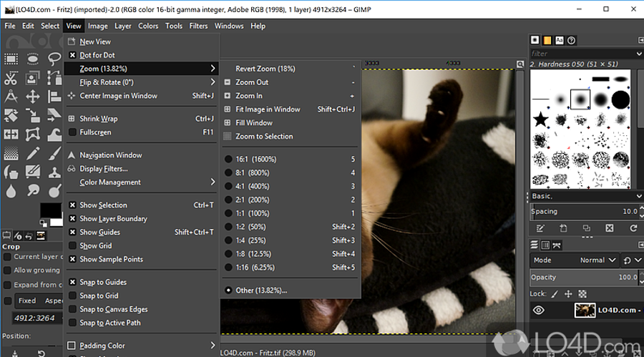Click the black foreground color swatch
The image size is (644, 357).
tap(49, 210)
